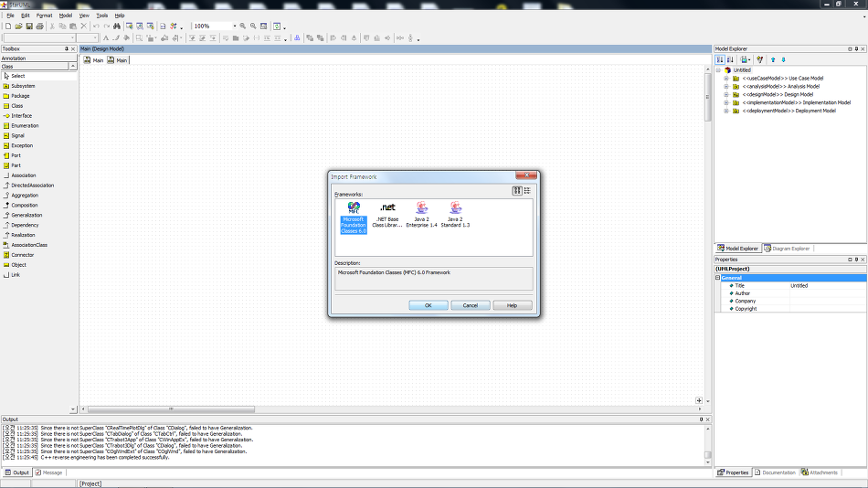Select the Composition tool in Toolbox
This screenshot has height=488, width=868.
tap(25, 205)
